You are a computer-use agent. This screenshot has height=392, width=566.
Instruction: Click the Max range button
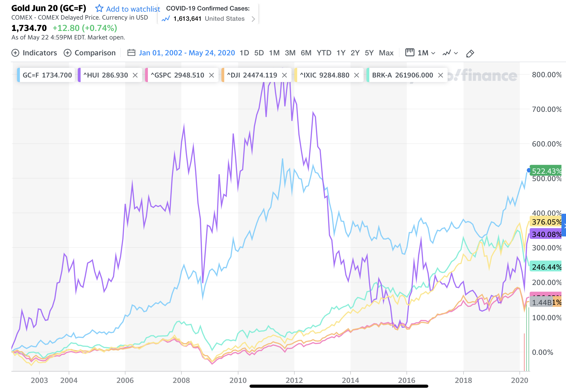386,53
